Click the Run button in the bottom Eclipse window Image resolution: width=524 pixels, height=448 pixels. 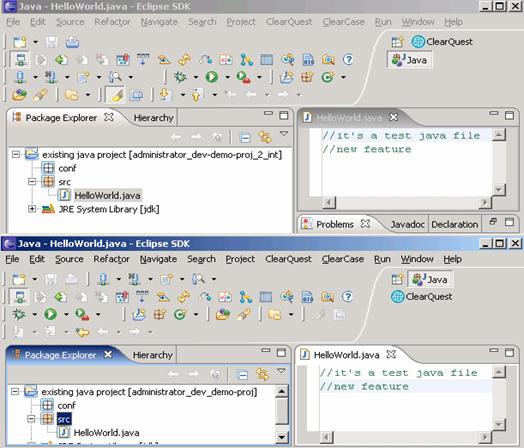coord(51,314)
